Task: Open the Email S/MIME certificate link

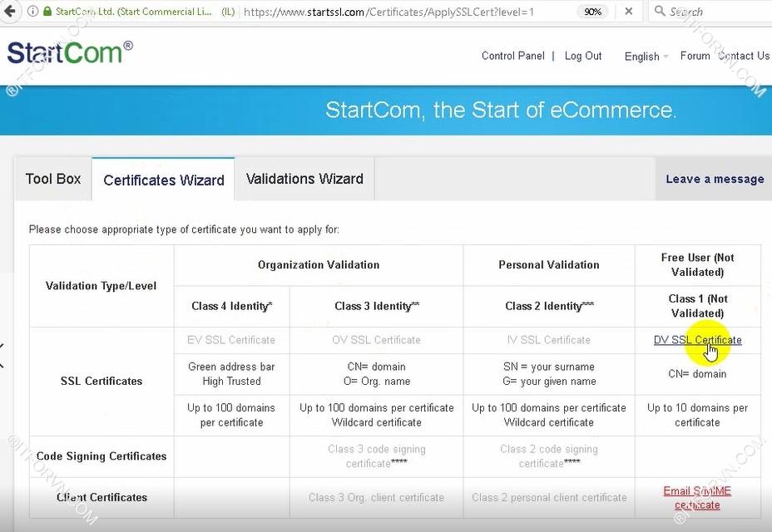Action: 697,498
